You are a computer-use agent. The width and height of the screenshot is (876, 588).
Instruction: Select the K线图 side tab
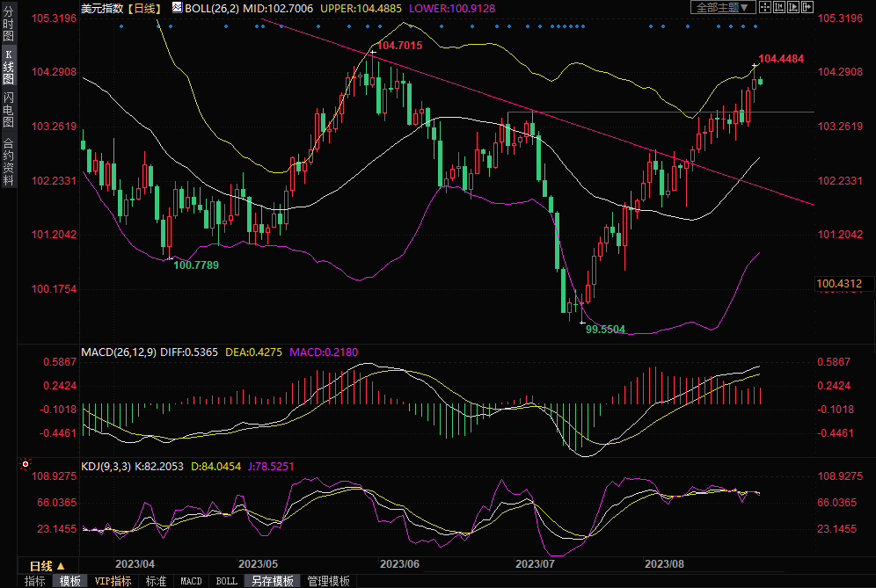[8, 67]
